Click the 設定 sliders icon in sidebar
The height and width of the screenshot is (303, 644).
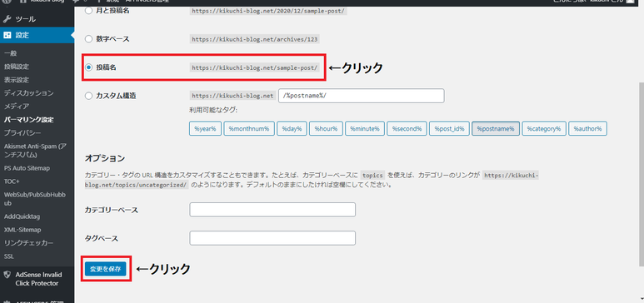point(7,35)
